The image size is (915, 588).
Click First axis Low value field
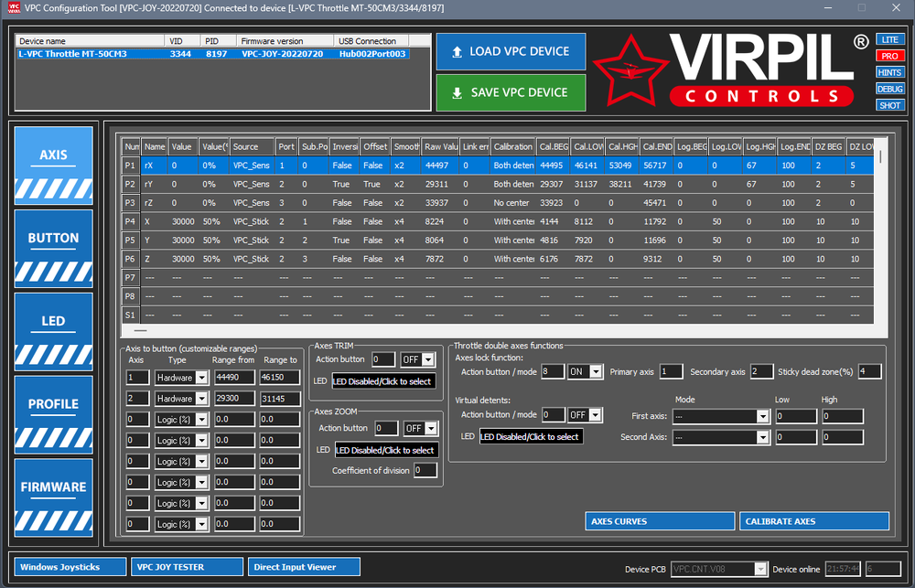(x=796, y=416)
